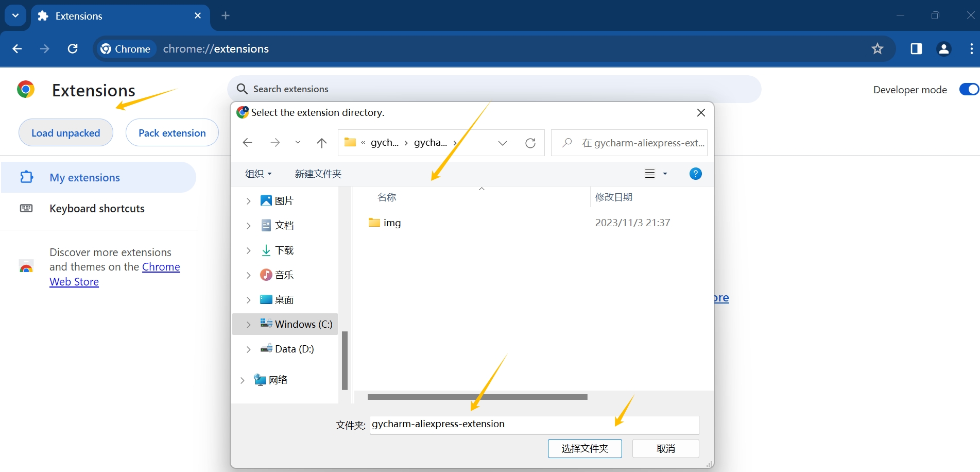The height and width of the screenshot is (472, 980).
Task: Go up one folder level
Action: pyautogui.click(x=322, y=143)
